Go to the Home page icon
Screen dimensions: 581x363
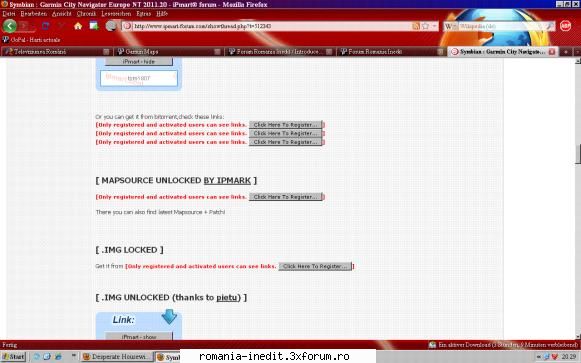(78, 26)
